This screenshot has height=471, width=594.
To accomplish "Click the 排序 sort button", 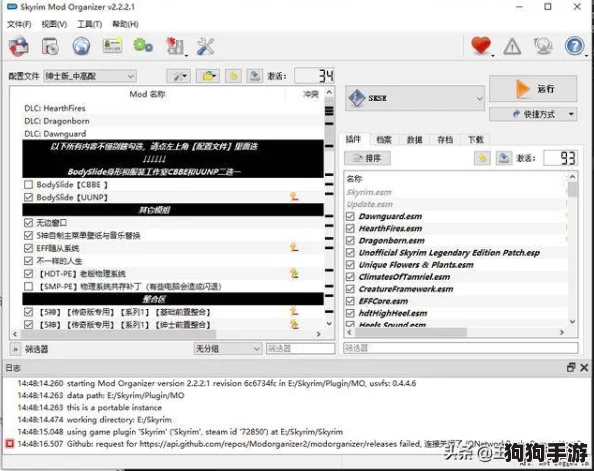I will (367, 158).
